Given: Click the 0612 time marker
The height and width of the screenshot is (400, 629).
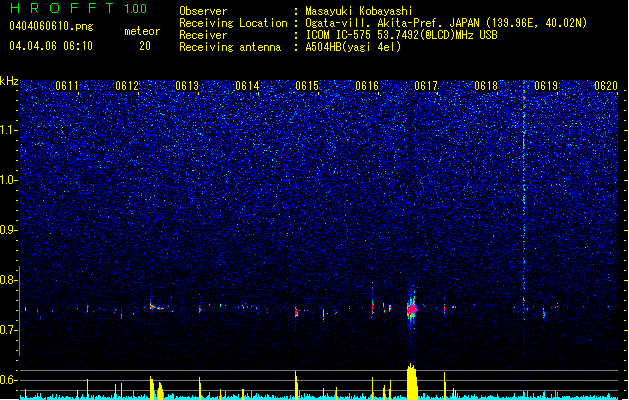Looking at the screenshot, I should click(x=127, y=86).
